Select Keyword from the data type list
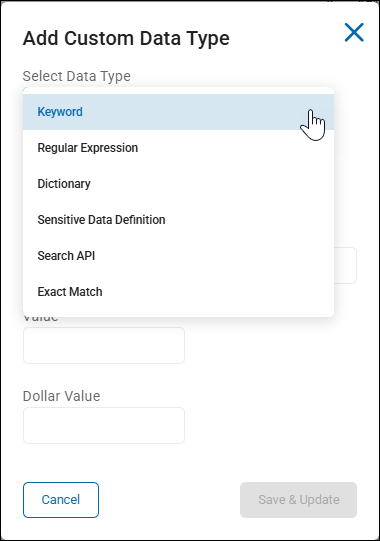 (x=178, y=112)
